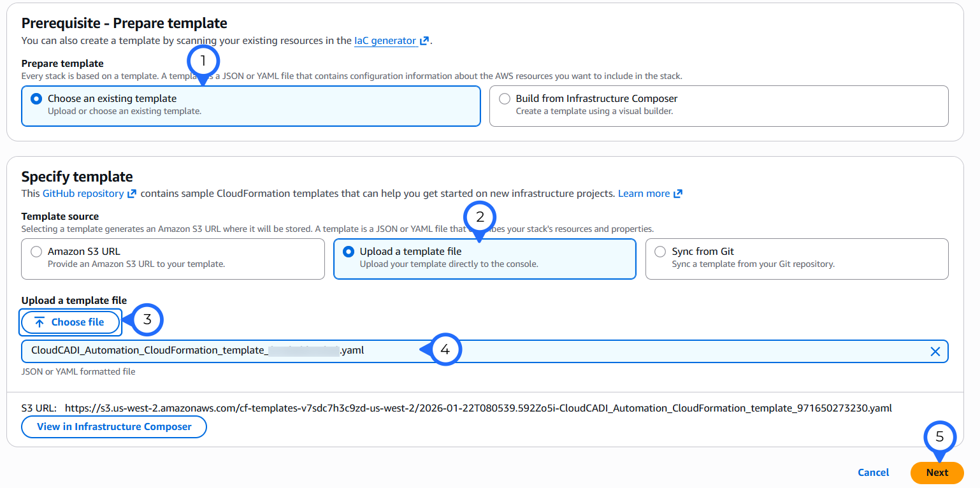Click View in Infrastructure Composer button

click(x=114, y=427)
